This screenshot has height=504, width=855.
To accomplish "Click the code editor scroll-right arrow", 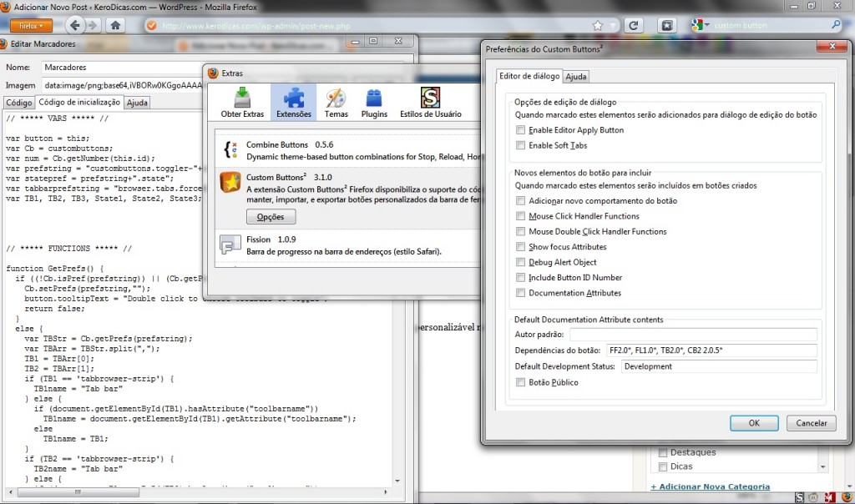I will [x=386, y=492].
